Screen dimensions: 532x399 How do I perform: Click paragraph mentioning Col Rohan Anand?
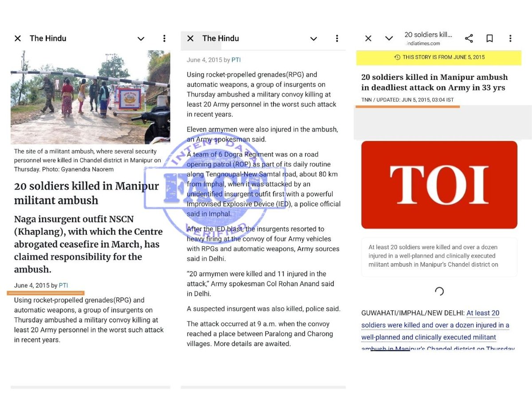tap(261, 284)
